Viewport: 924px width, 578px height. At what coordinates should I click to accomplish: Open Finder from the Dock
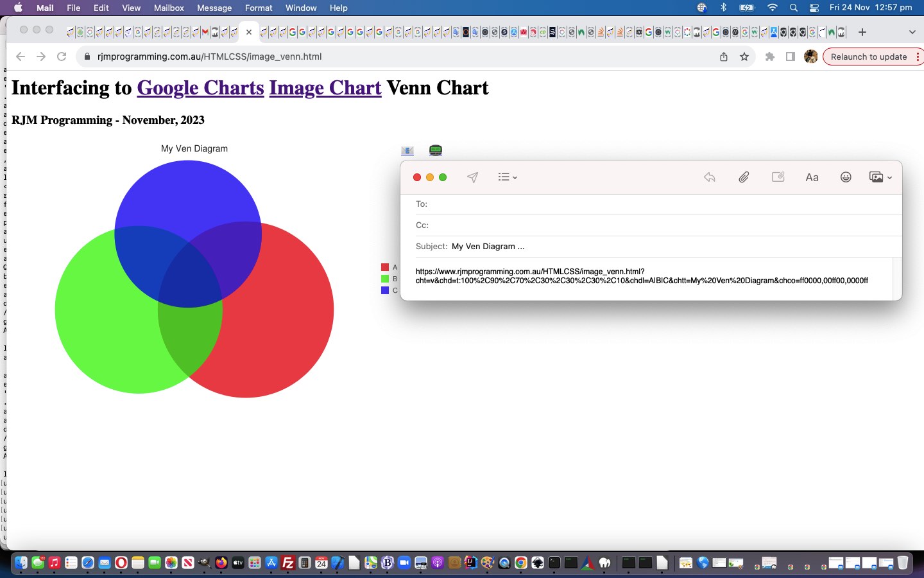point(21,563)
